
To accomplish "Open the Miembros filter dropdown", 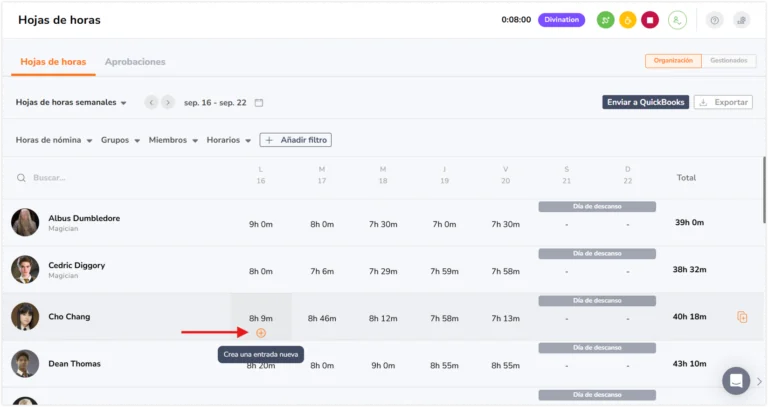I will [173, 140].
